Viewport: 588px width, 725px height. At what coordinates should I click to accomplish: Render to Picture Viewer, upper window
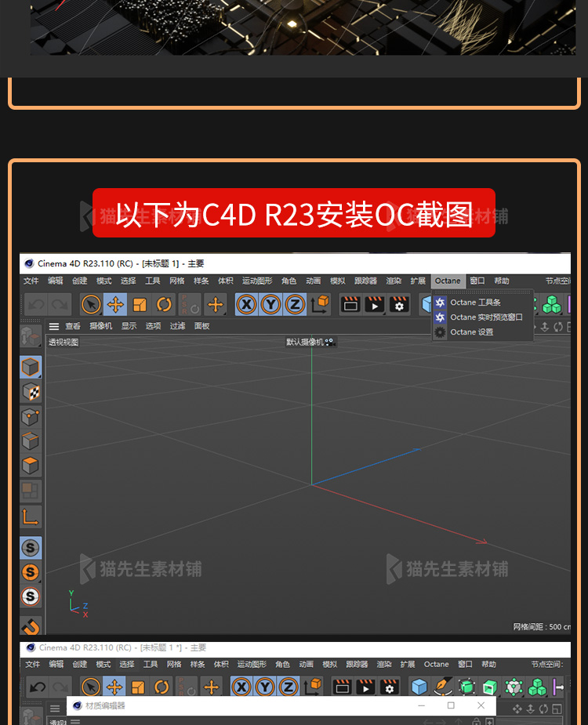coord(374,305)
